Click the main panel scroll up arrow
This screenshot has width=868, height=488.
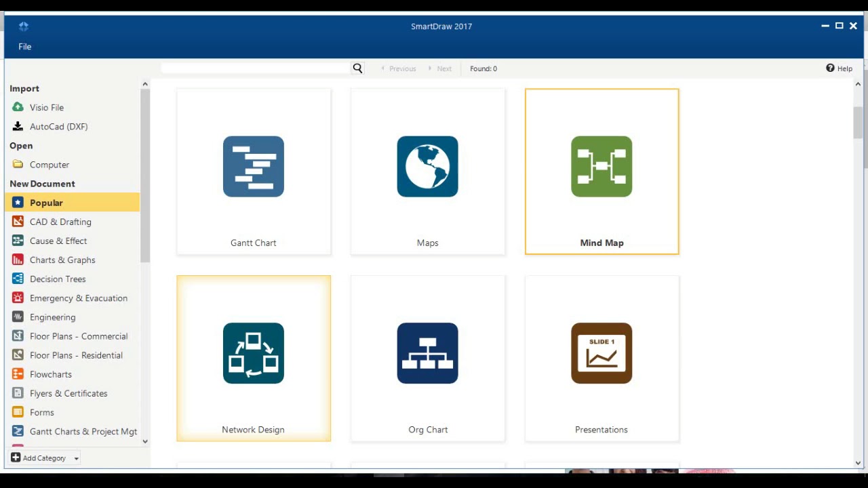[858, 84]
